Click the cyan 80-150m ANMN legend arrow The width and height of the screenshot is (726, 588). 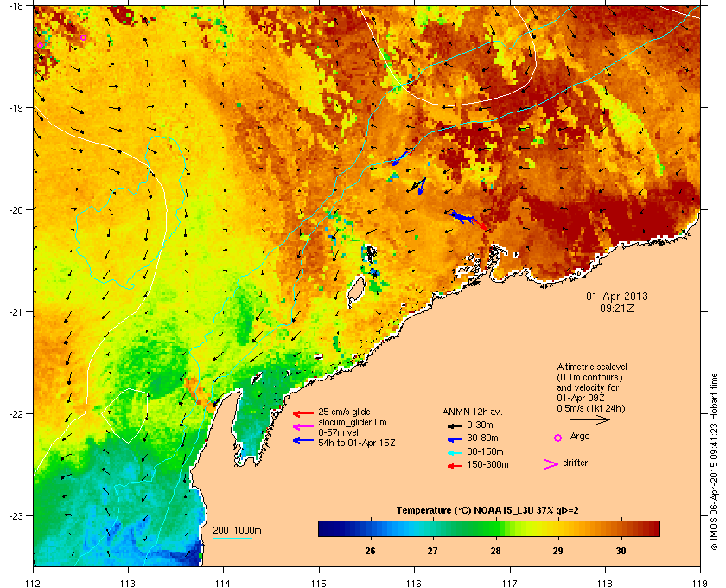455,453
